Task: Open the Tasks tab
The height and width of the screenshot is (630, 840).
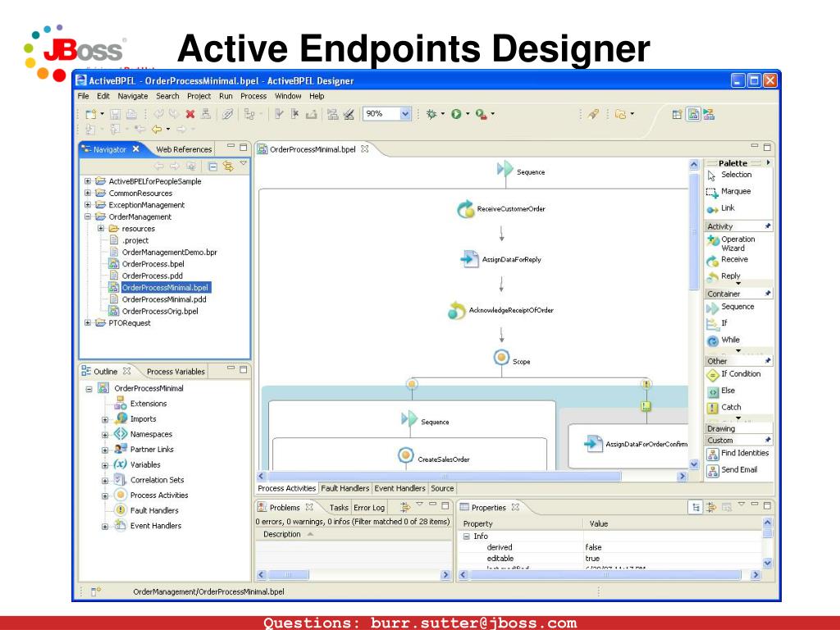Action: 339,508
